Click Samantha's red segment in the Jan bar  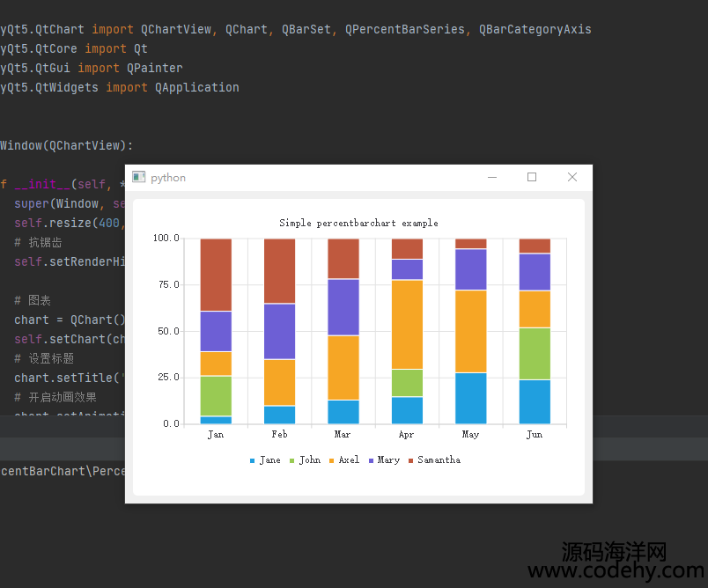pos(216,275)
